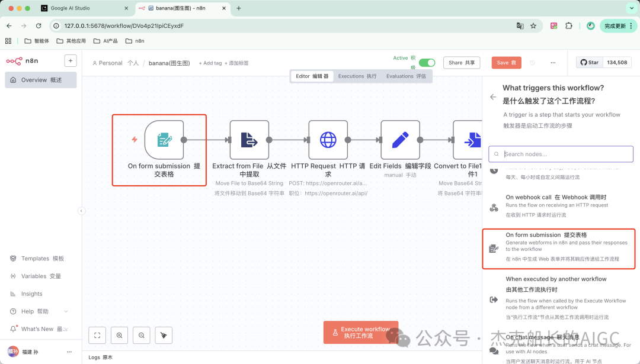Click browser back arrow
The image size is (640, 364).
click(9, 25)
